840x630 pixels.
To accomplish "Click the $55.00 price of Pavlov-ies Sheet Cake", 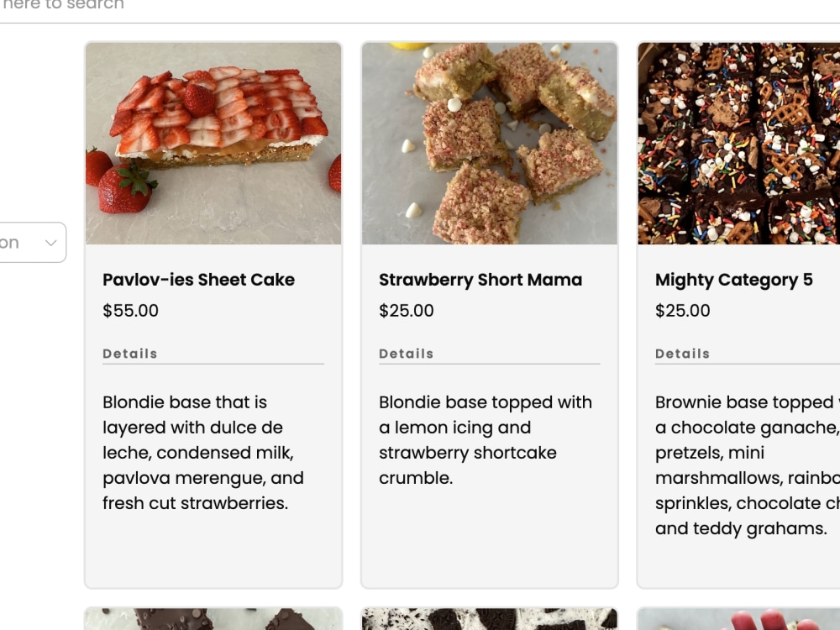I will click(130, 311).
